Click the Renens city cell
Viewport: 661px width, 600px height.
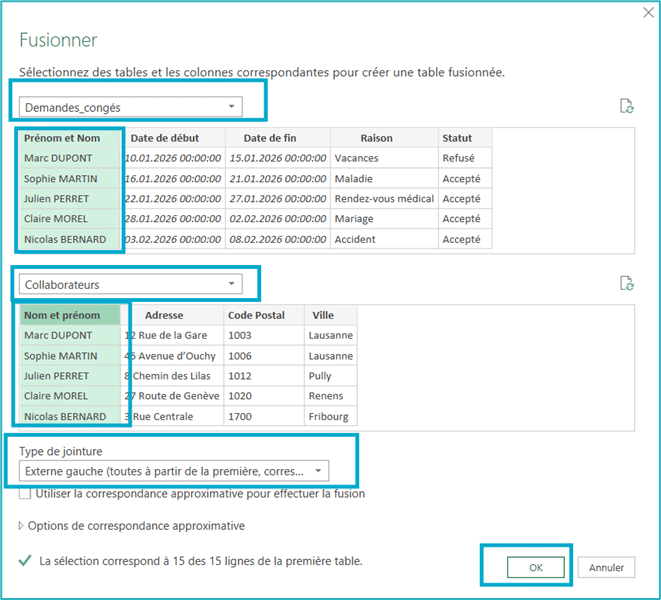pos(330,396)
